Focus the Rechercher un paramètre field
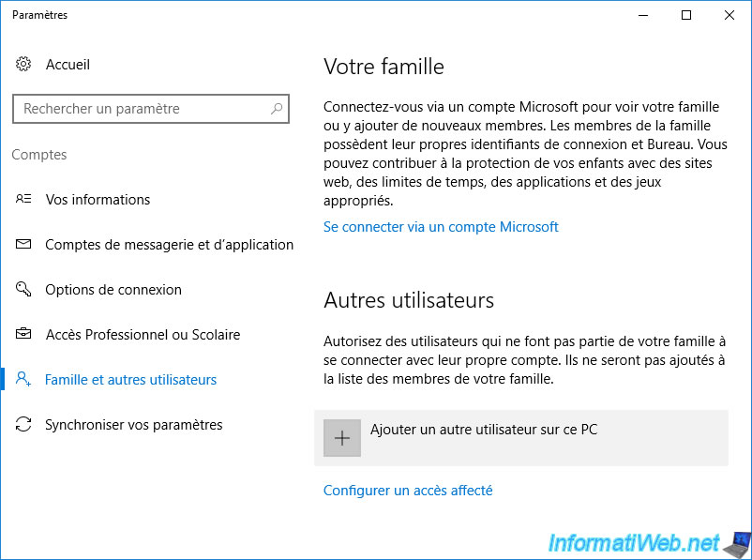Image resolution: width=752 pixels, height=560 pixels. click(151, 109)
